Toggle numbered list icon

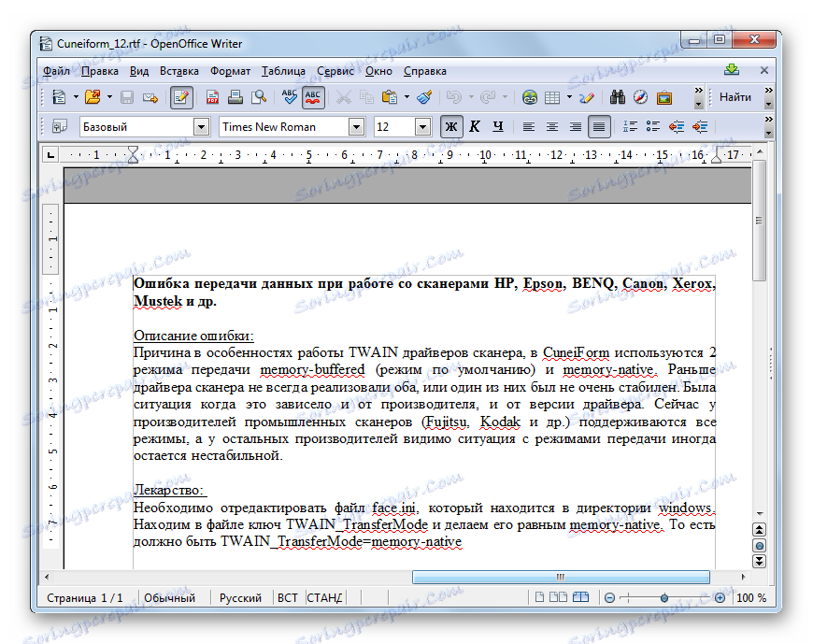(630, 126)
